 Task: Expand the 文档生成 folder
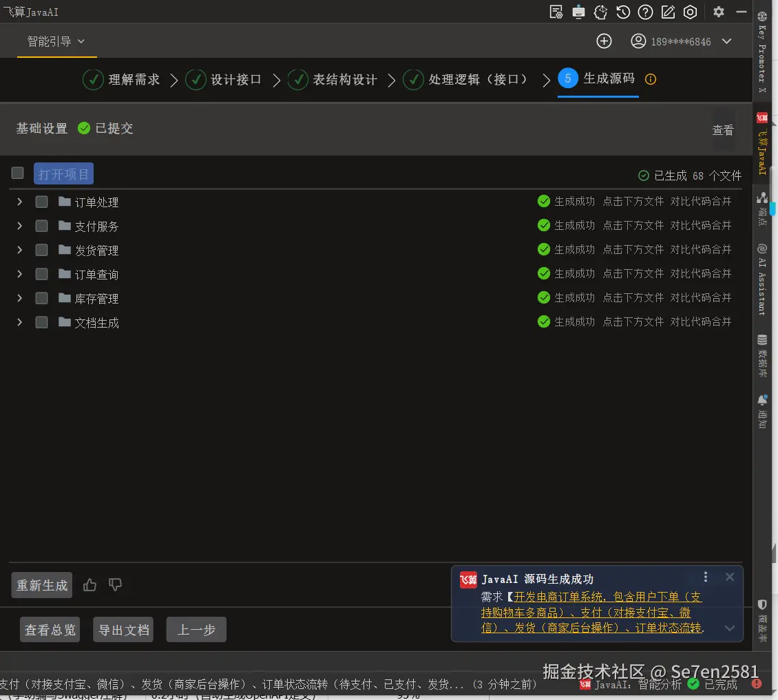pos(19,322)
